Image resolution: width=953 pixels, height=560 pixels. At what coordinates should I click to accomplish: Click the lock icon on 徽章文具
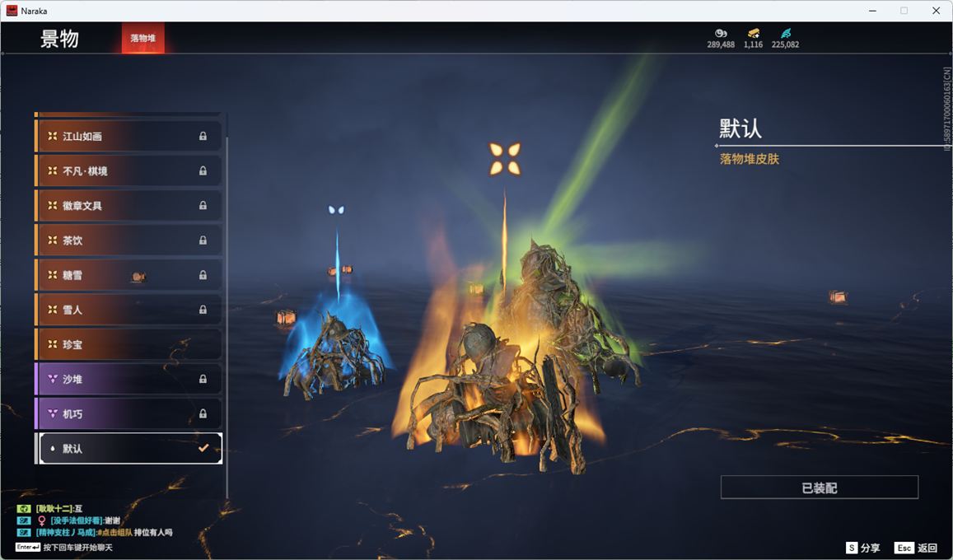tap(203, 205)
